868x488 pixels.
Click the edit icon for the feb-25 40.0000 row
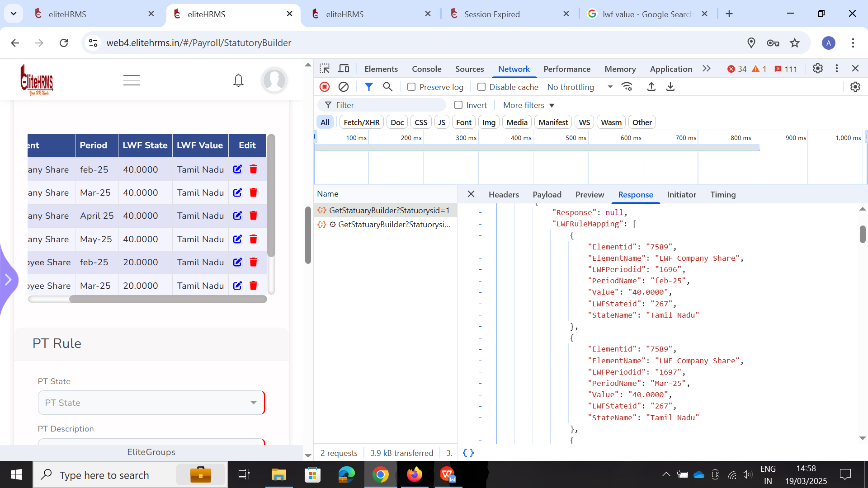point(237,169)
